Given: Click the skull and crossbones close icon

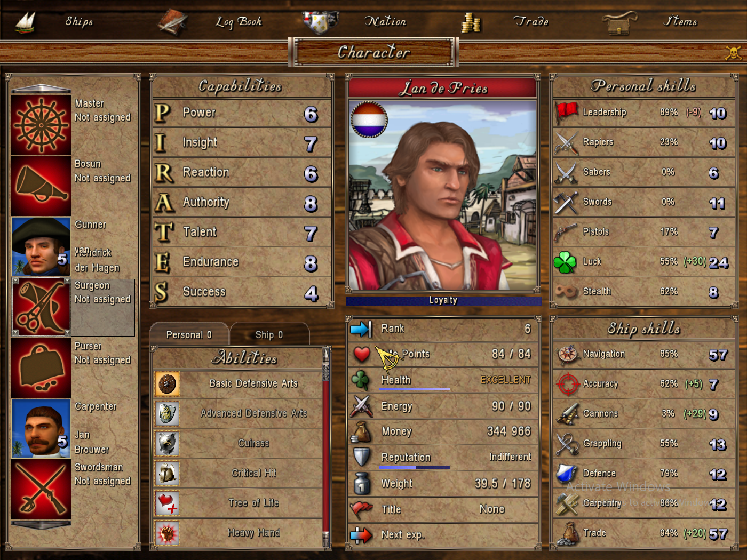Looking at the screenshot, I should pyautogui.click(x=733, y=52).
